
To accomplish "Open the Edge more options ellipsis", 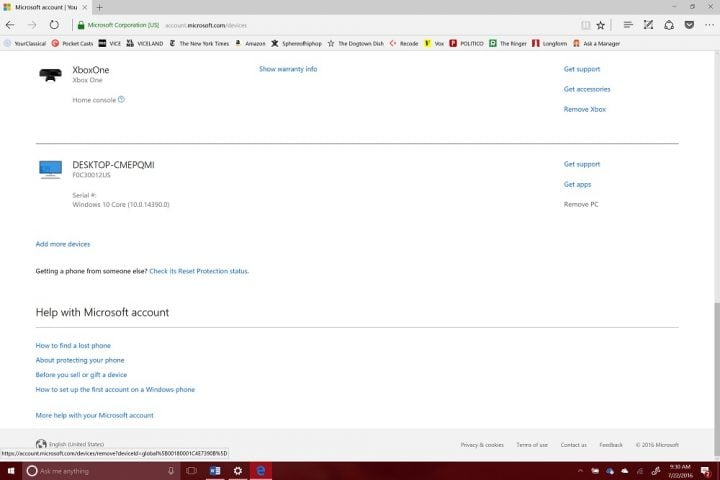I will coord(709,25).
